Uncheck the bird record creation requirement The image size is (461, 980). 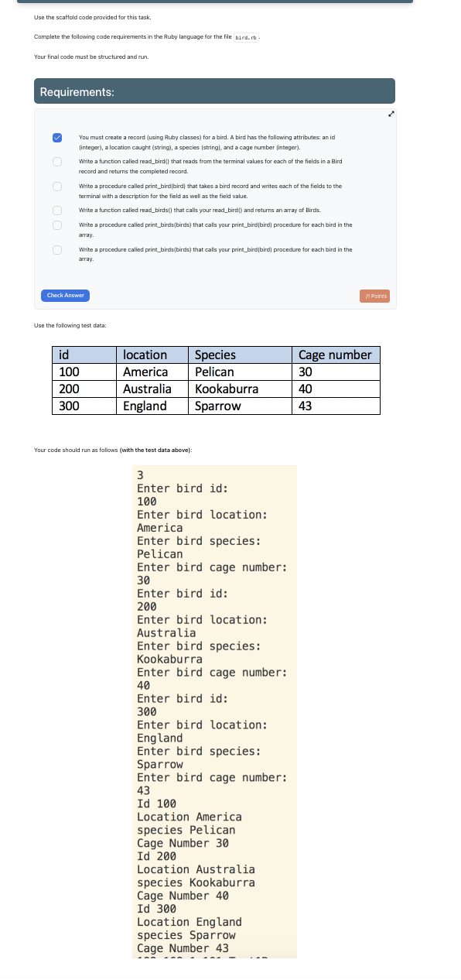click(56, 137)
